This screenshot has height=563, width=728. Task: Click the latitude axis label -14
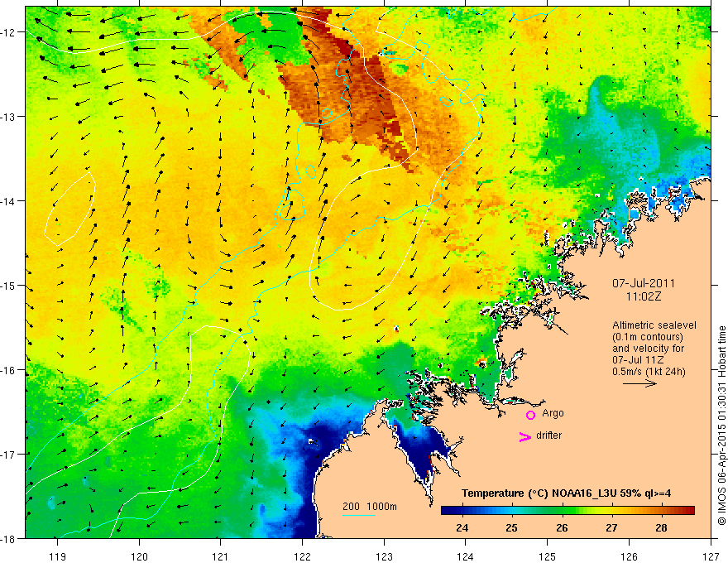click(x=9, y=200)
